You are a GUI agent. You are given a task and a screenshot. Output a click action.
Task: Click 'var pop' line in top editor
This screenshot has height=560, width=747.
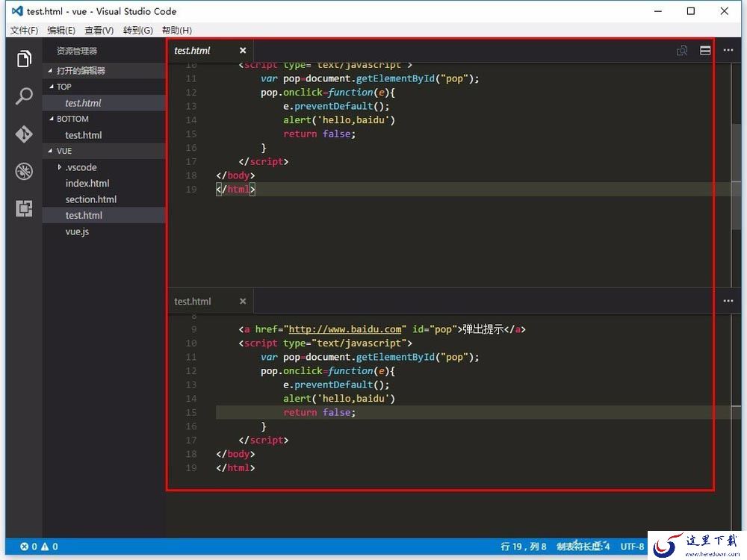click(x=370, y=78)
